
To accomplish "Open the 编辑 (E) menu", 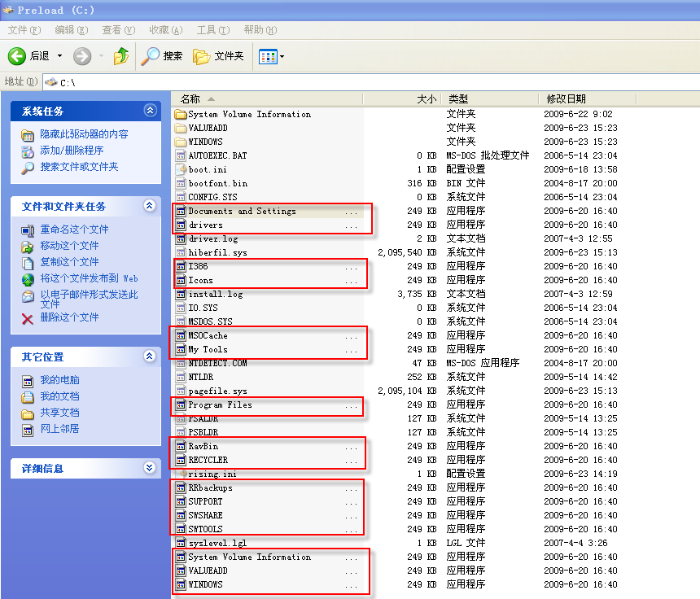I will pos(72,30).
